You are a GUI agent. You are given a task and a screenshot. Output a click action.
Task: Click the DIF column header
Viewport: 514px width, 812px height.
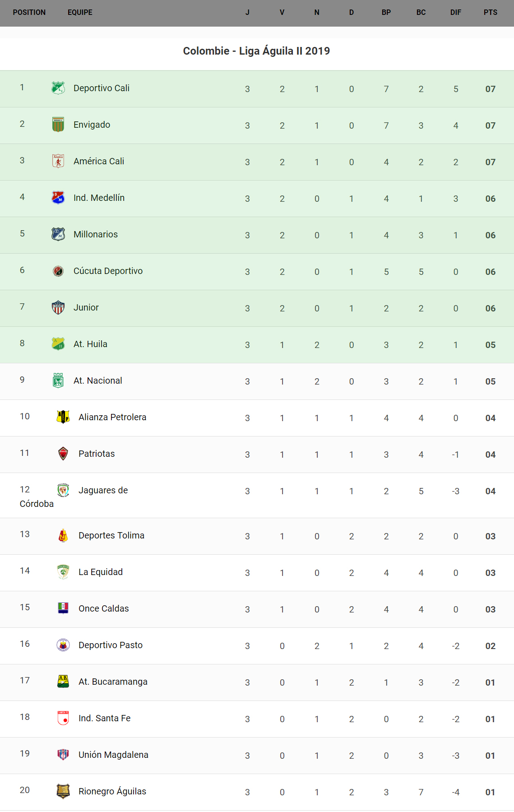point(455,13)
